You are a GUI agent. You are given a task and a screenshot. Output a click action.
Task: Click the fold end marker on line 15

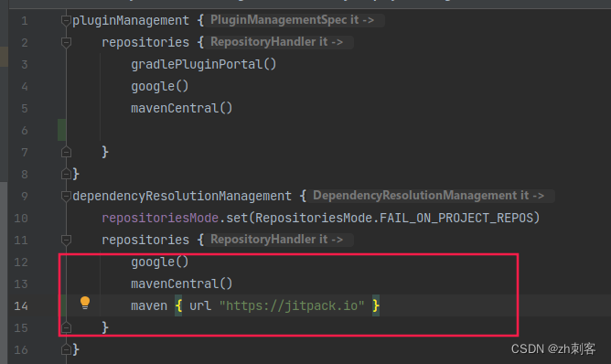click(x=66, y=327)
